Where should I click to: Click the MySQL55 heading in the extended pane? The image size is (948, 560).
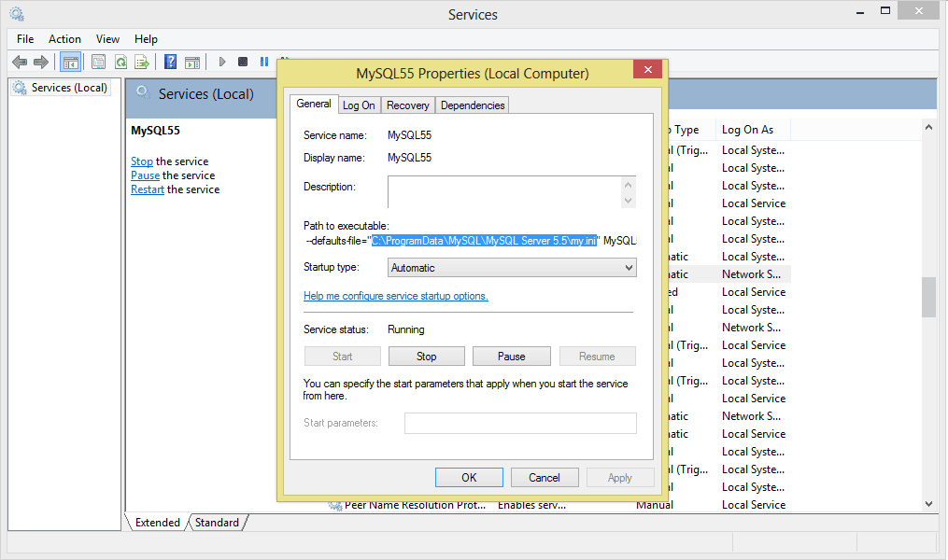pyautogui.click(x=155, y=131)
